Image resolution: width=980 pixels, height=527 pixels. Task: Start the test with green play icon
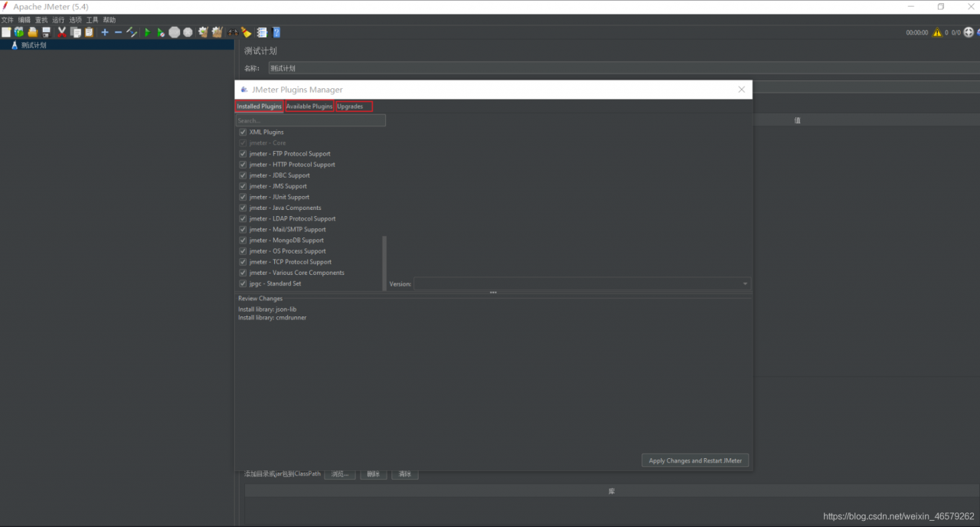148,32
